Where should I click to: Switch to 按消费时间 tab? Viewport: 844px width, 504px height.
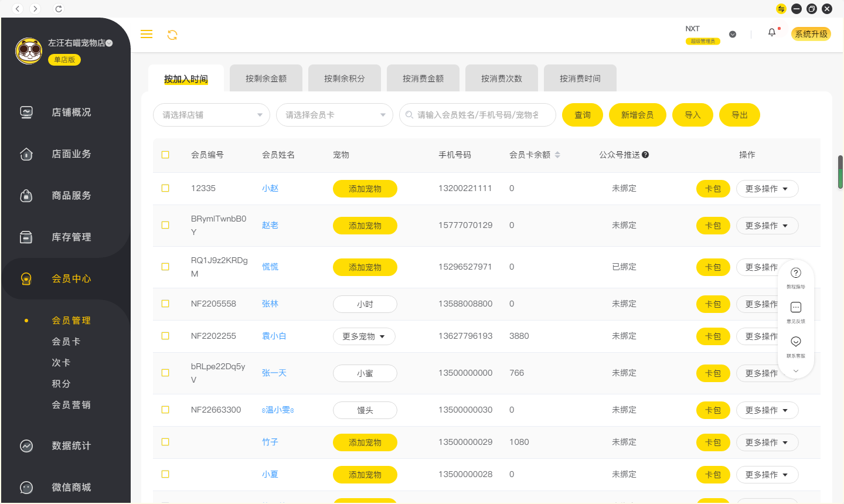[580, 78]
